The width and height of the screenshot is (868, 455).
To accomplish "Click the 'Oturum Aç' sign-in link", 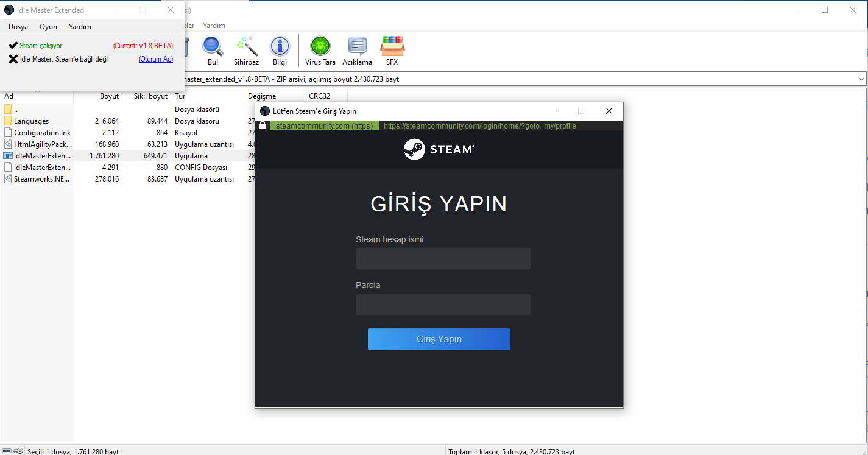I will (156, 59).
